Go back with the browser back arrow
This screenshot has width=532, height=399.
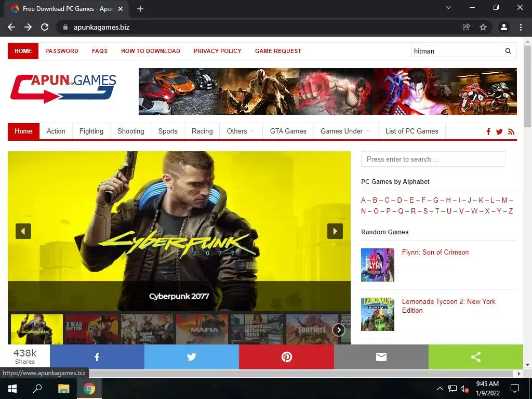pyautogui.click(x=11, y=27)
